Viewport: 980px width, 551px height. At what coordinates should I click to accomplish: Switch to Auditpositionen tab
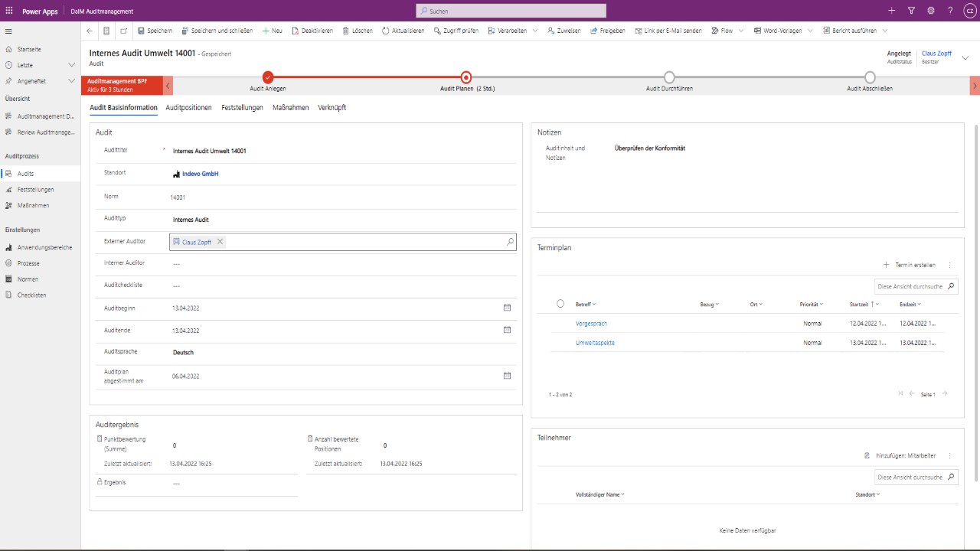(188, 108)
